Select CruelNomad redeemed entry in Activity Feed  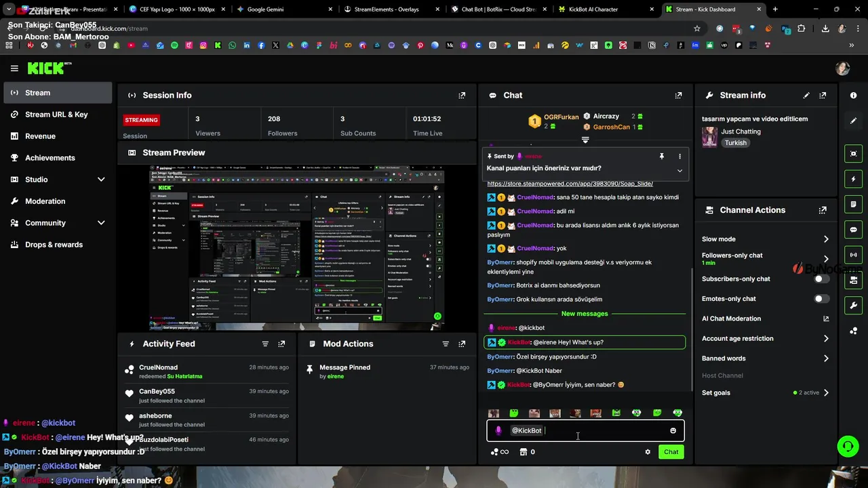(205, 371)
